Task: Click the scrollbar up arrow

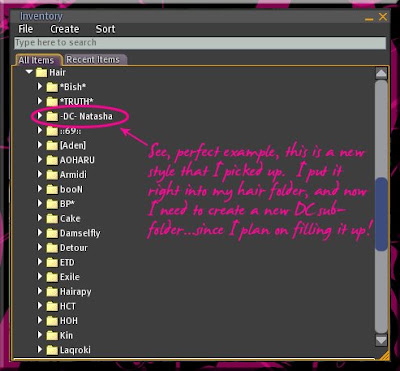Action: [x=381, y=73]
